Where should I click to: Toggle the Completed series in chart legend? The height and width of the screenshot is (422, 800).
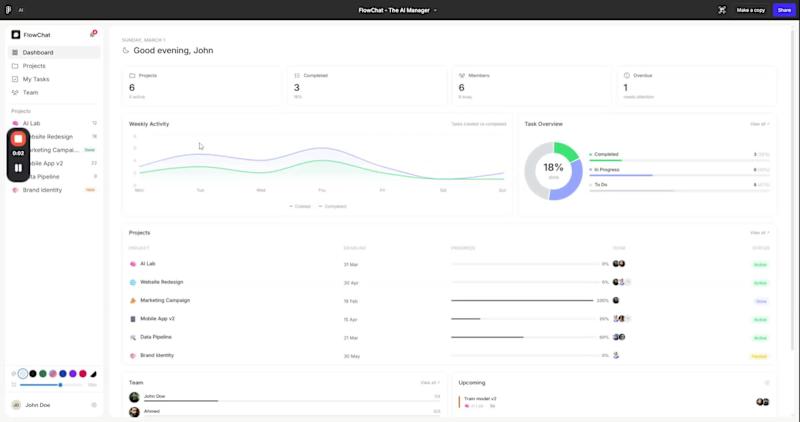(333, 206)
